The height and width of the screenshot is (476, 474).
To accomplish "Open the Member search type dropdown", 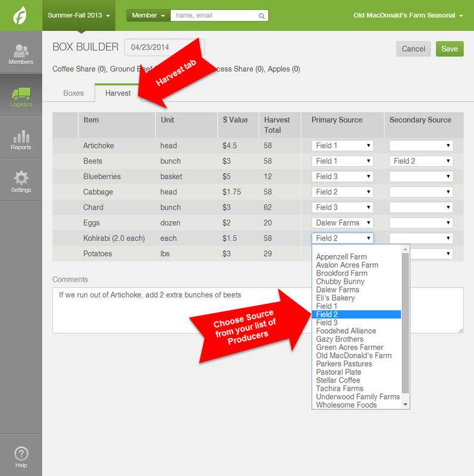I will [149, 15].
